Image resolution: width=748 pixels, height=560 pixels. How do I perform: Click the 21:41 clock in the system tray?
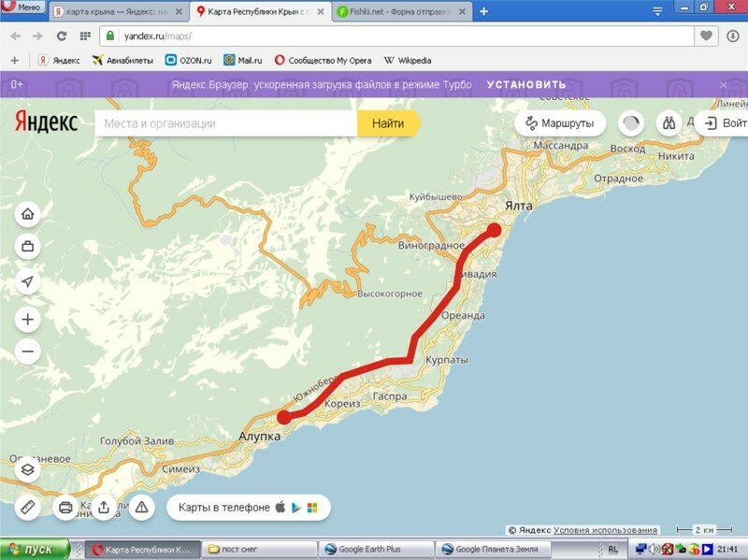[x=727, y=550]
